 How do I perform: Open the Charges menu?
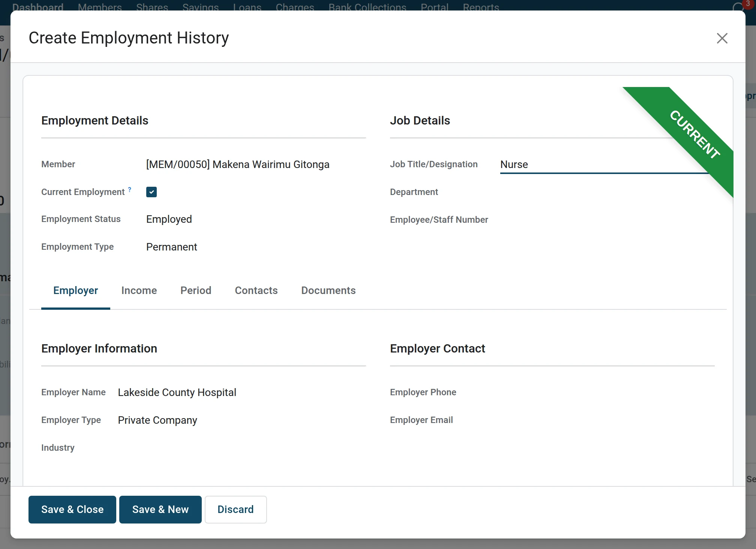coord(295,7)
